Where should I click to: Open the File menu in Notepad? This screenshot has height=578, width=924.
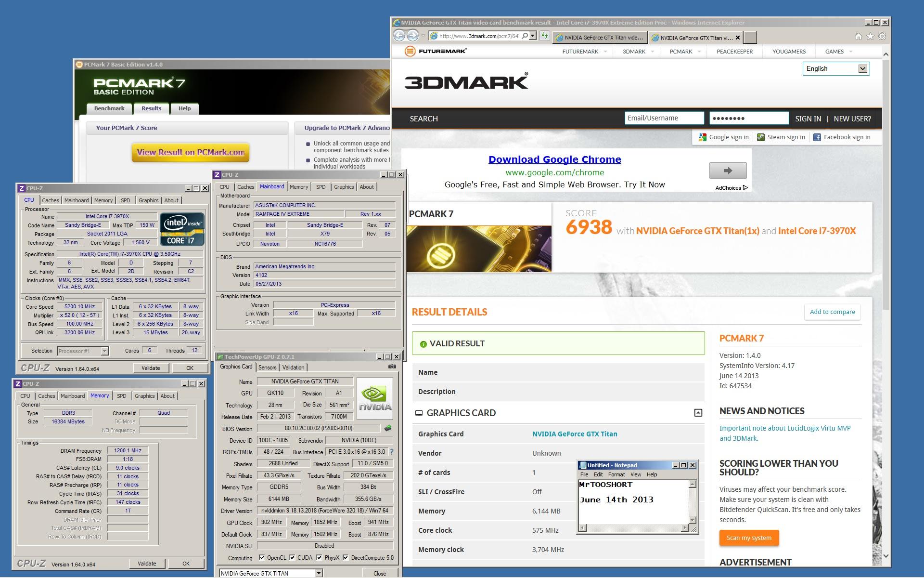(x=584, y=474)
